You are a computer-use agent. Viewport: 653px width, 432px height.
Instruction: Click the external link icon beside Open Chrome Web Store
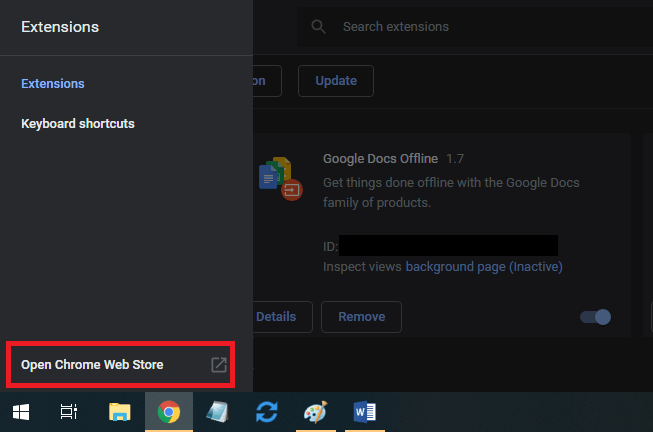219,365
